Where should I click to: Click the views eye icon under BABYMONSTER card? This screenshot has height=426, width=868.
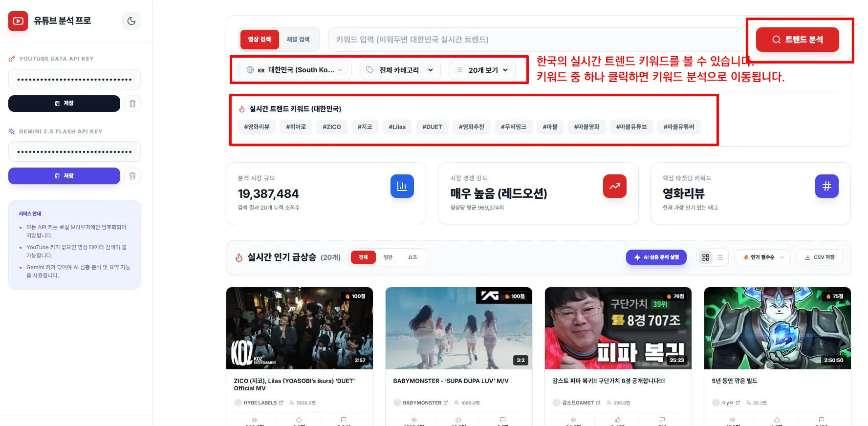pyautogui.click(x=414, y=420)
